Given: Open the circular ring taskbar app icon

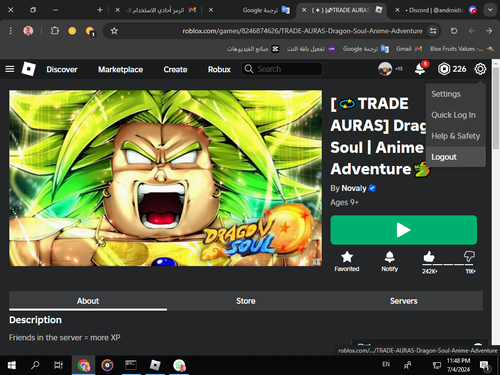Looking at the screenshot, I should 107,365.
